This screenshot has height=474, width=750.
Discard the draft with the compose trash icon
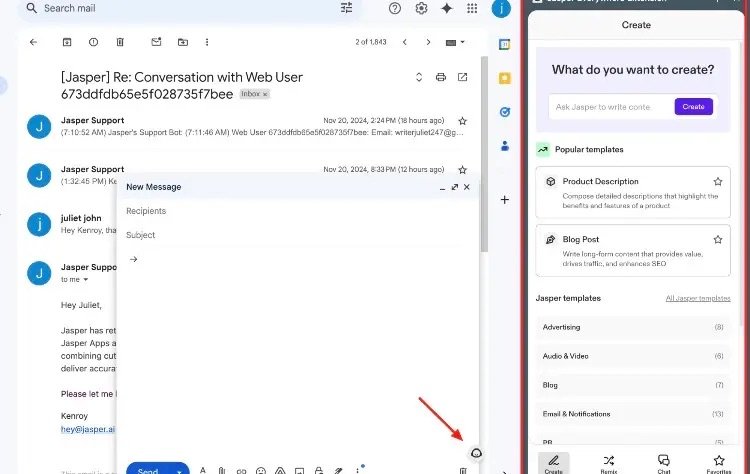463,471
